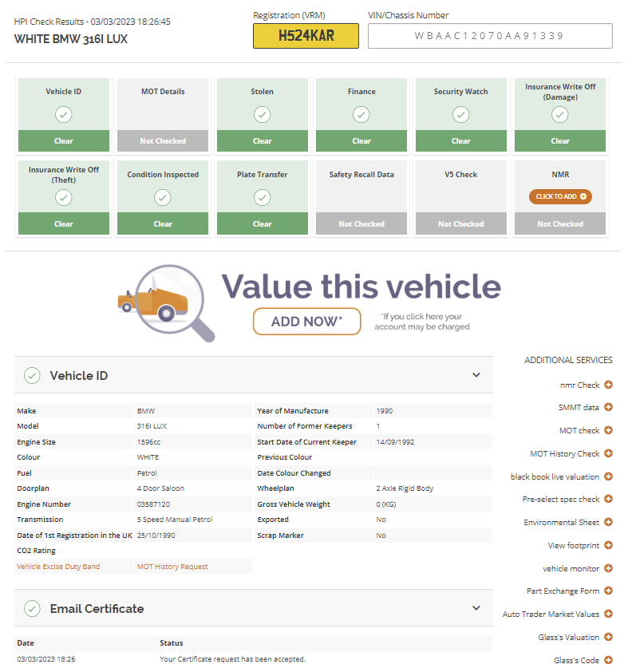The image size is (628, 672).
Task: Click checkmark in Insurance Write Off (Damage) tile
Action: tap(559, 114)
